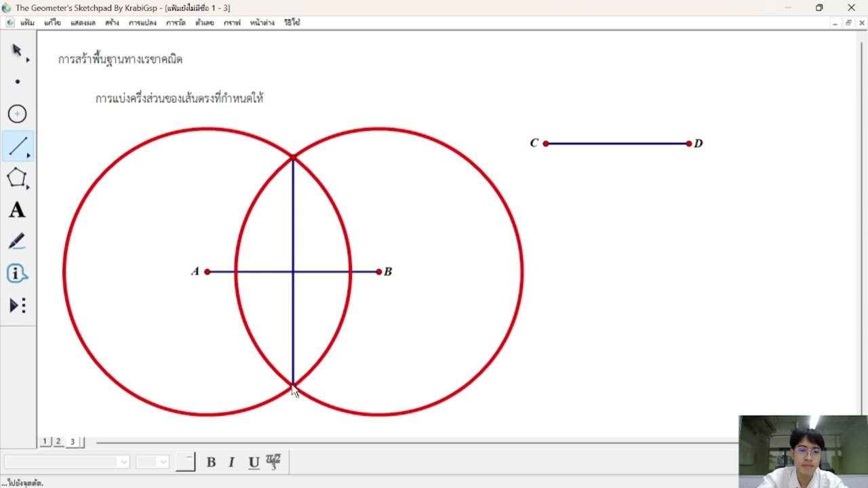Select the caption การแบ่งครึ่งส่วนของเส้นตรงที่กำหนดให้
This screenshot has height=488, width=868.
tap(179, 99)
